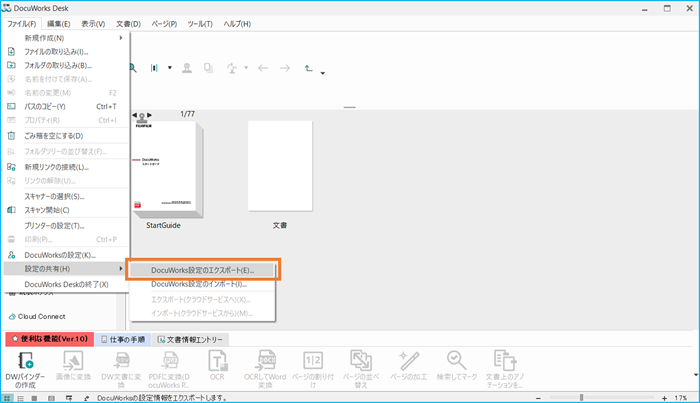The width and height of the screenshot is (700, 403).
Task: Click the path copy icon beside パスのコピー
Action: click(12, 107)
